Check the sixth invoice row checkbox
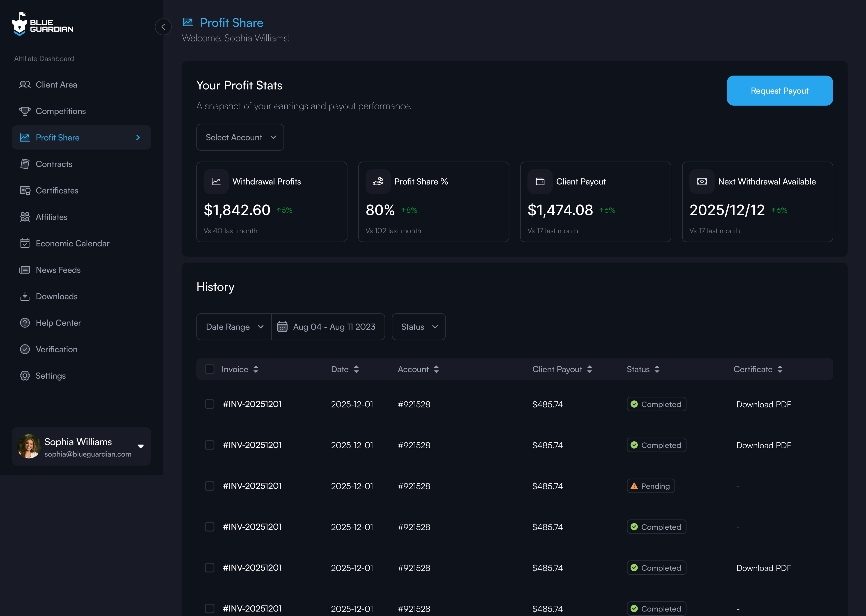The width and height of the screenshot is (866, 616). pyautogui.click(x=210, y=608)
